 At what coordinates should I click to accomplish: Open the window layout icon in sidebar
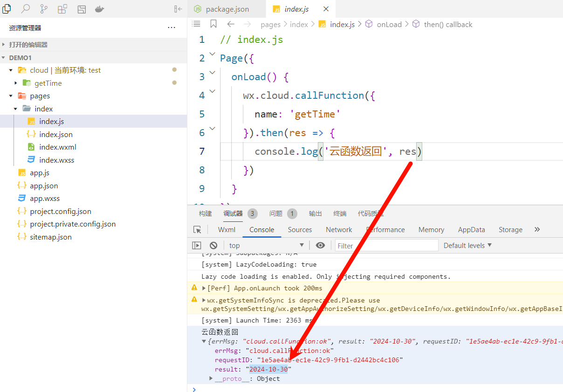click(82, 9)
